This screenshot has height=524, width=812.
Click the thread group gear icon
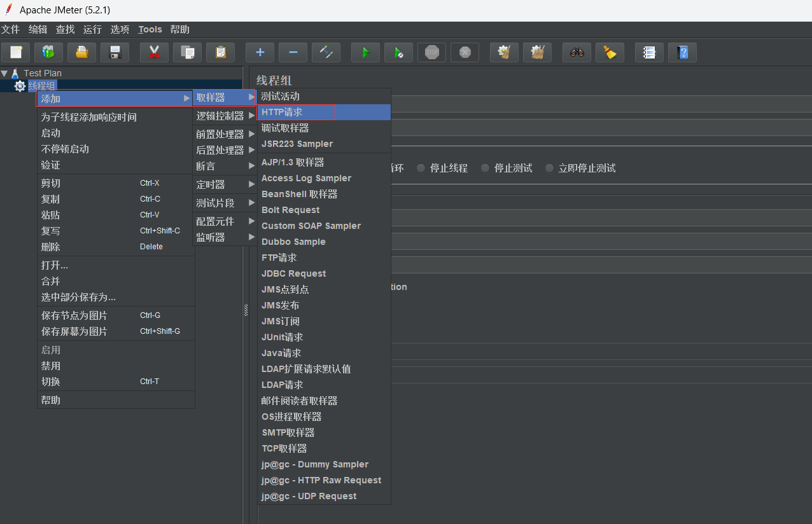[x=20, y=86]
